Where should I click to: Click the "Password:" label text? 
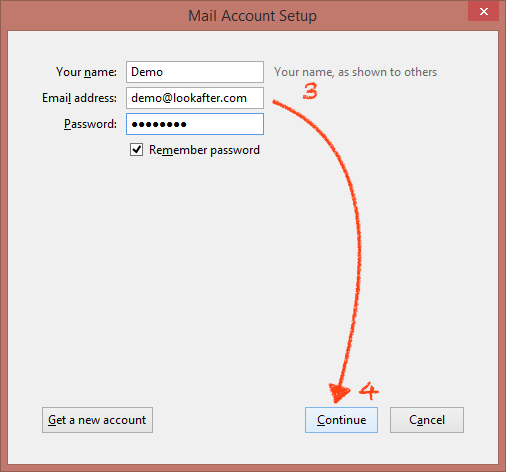(x=90, y=124)
